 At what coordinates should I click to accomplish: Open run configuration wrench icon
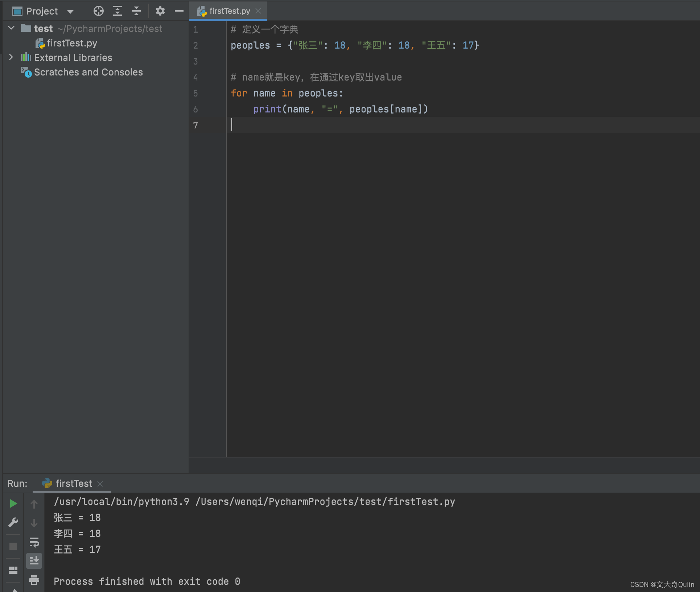coord(13,522)
